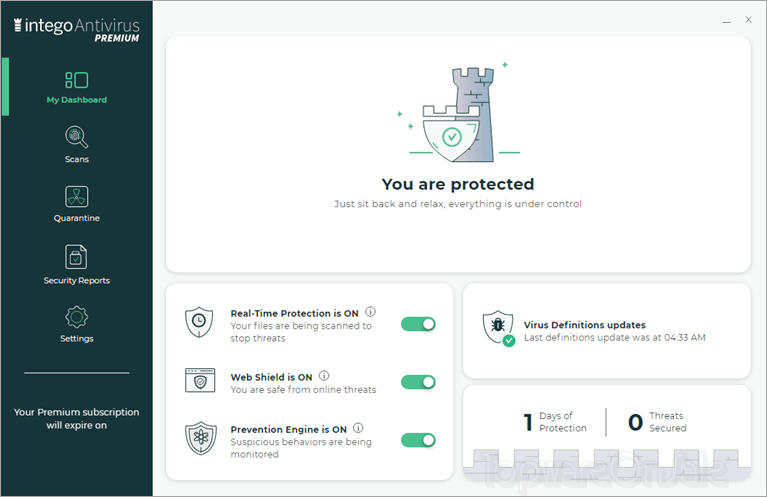
Task: Open the Settings gear icon
Action: [77, 317]
